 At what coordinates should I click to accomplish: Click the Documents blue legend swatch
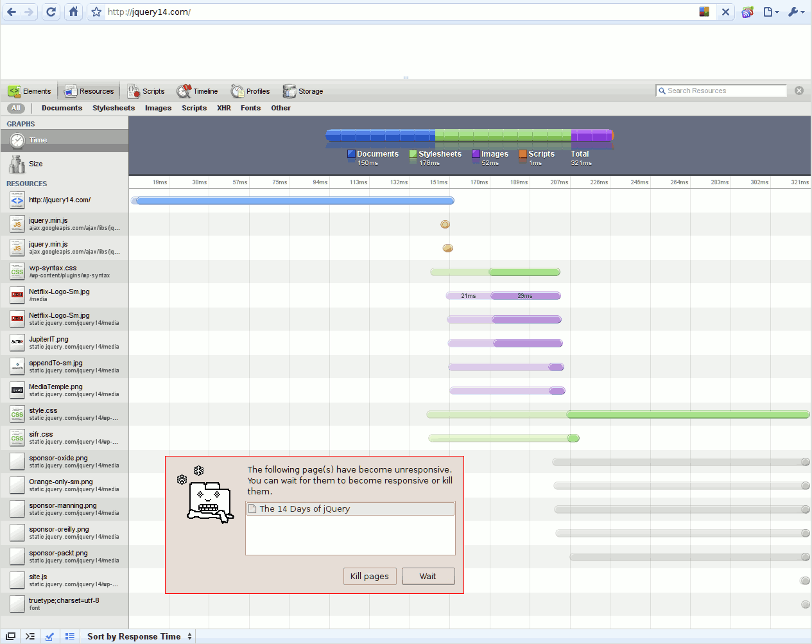[351, 154]
